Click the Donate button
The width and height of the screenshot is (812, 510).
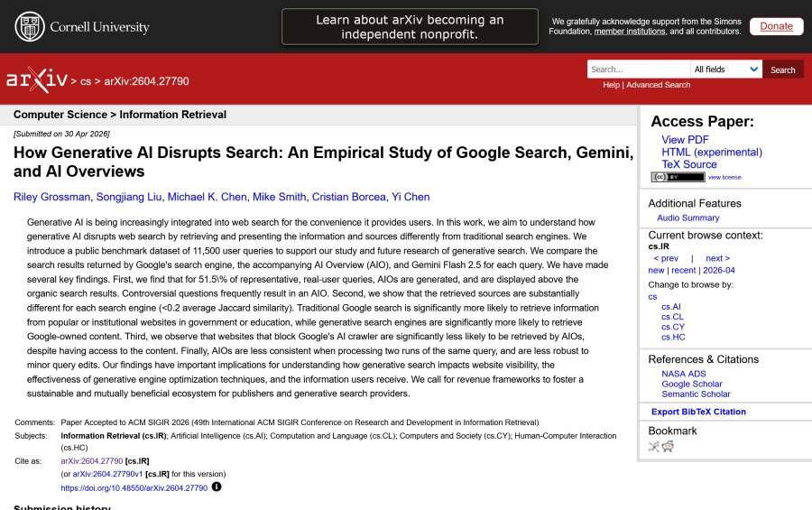[x=776, y=26]
